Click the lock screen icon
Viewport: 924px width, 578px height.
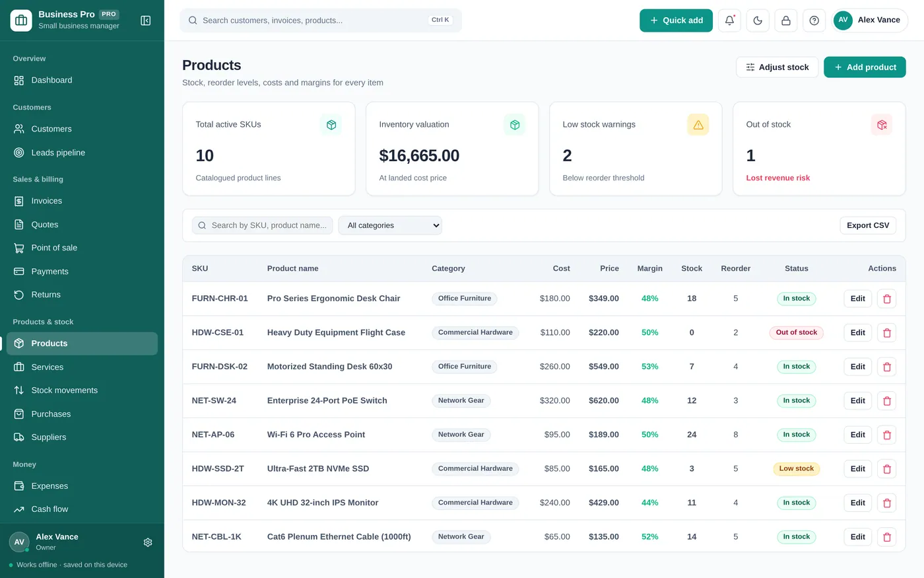[786, 20]
